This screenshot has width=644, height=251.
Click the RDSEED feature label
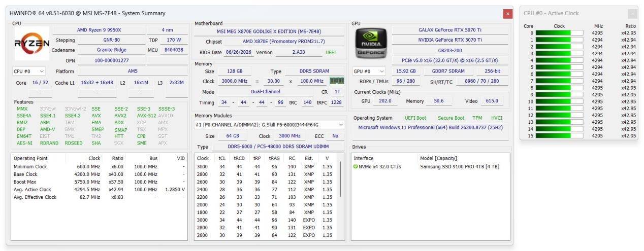tap(74, 143)
